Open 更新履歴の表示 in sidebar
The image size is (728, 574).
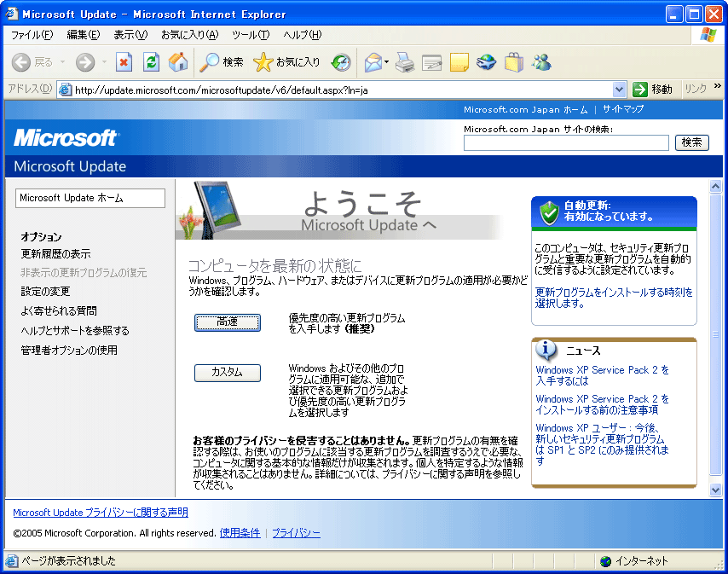point(55,254)
